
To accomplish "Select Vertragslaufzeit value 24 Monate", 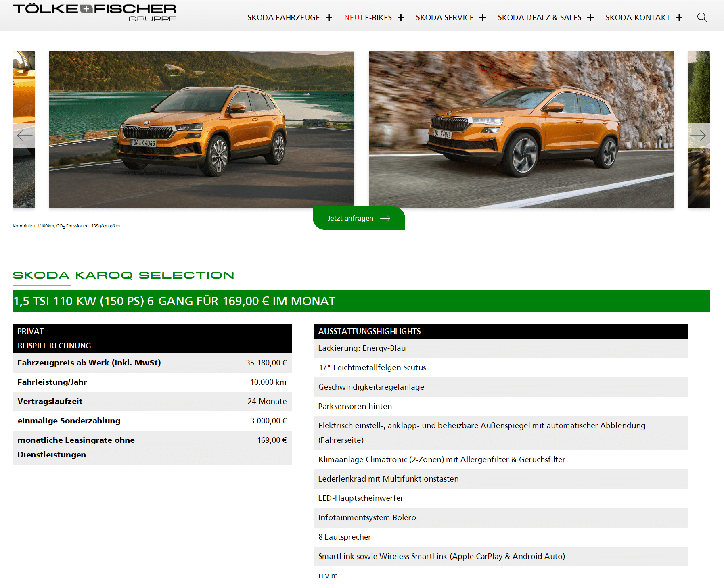I will click(267, 401).
